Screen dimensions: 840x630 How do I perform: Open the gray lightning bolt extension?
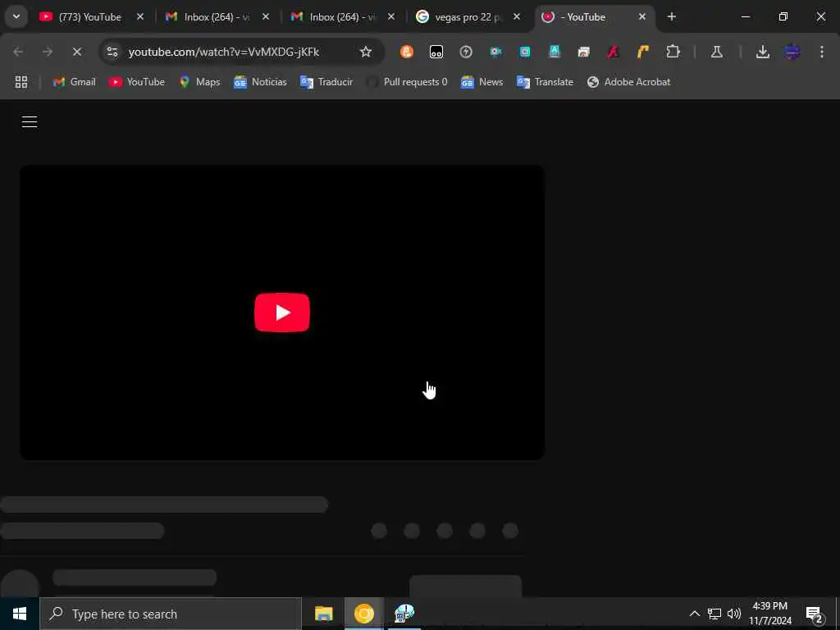tap(466, 52)
